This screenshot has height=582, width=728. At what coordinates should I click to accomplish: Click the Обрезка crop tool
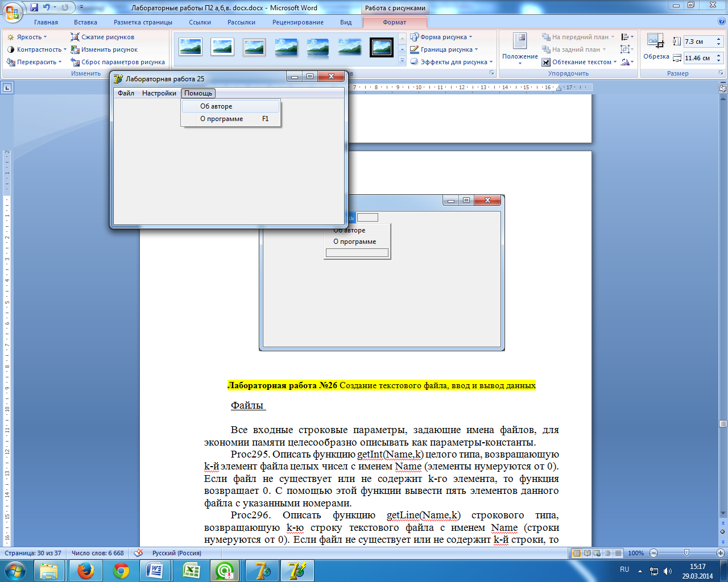click(656, 46)
